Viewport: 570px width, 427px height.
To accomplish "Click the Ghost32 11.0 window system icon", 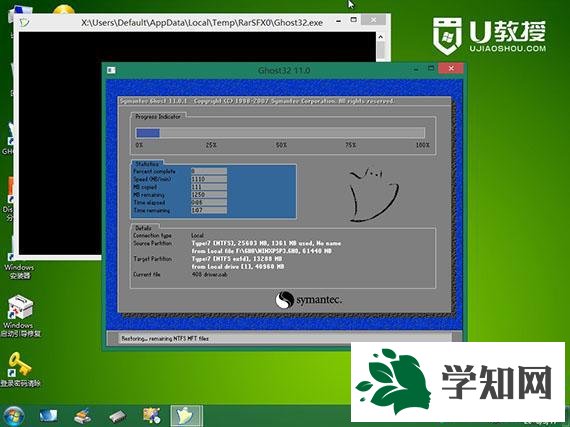I will (x=111, y=70).
